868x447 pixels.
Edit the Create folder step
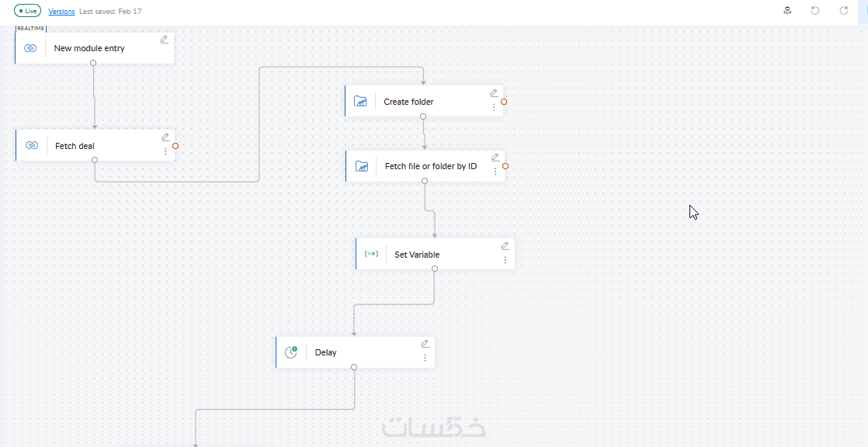pos(494,92)
